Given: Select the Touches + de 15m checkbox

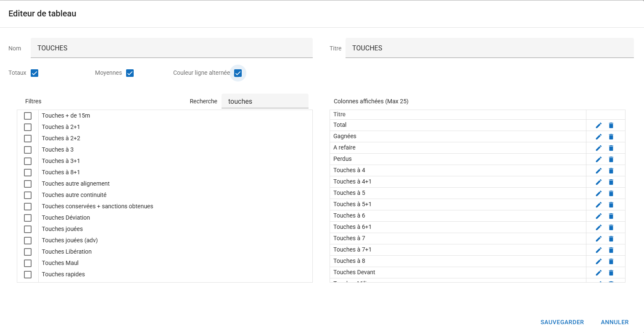Looking at the screenshot, I should pos(28,116).
